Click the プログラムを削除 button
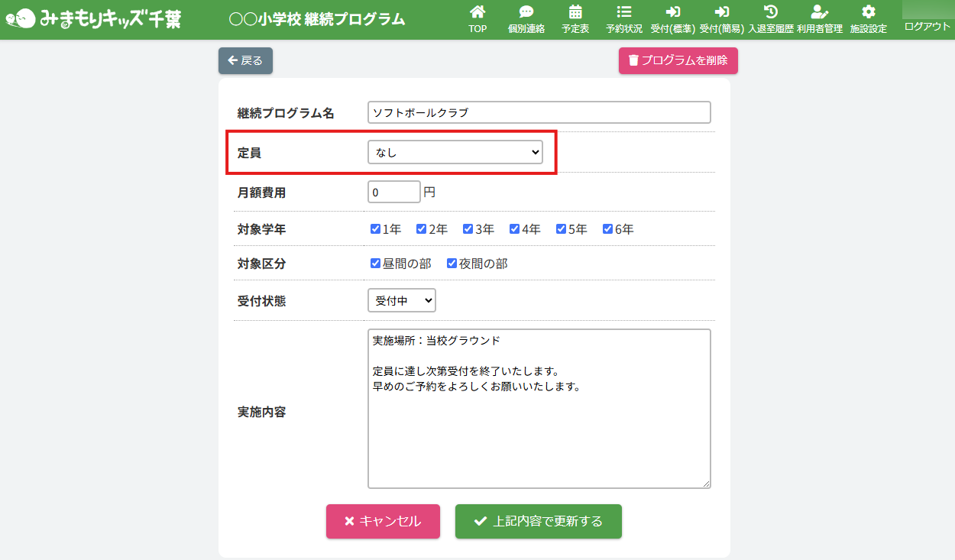This screenshot has width=955, height=560. (678, 60)
